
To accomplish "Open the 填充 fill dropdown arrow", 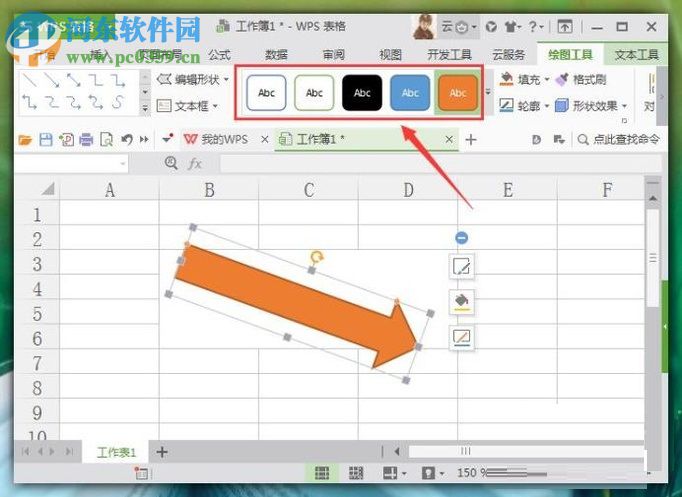I will click(547, 80).
